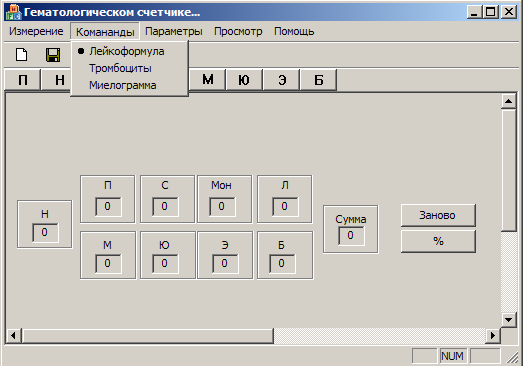This screenshot has height=366, width=523.
Task: Click the new document icon
Action: click(x=22, y=55)
